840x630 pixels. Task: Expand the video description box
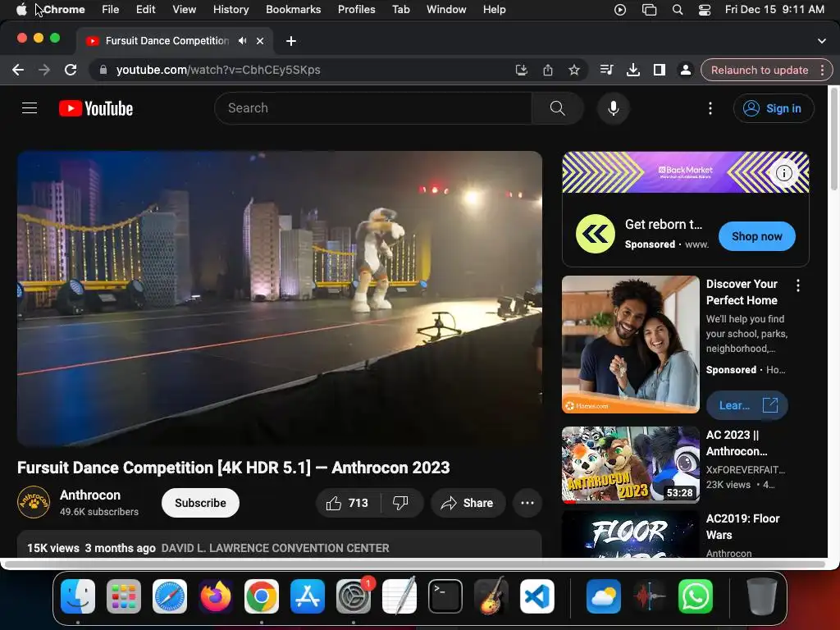[279, 545]
